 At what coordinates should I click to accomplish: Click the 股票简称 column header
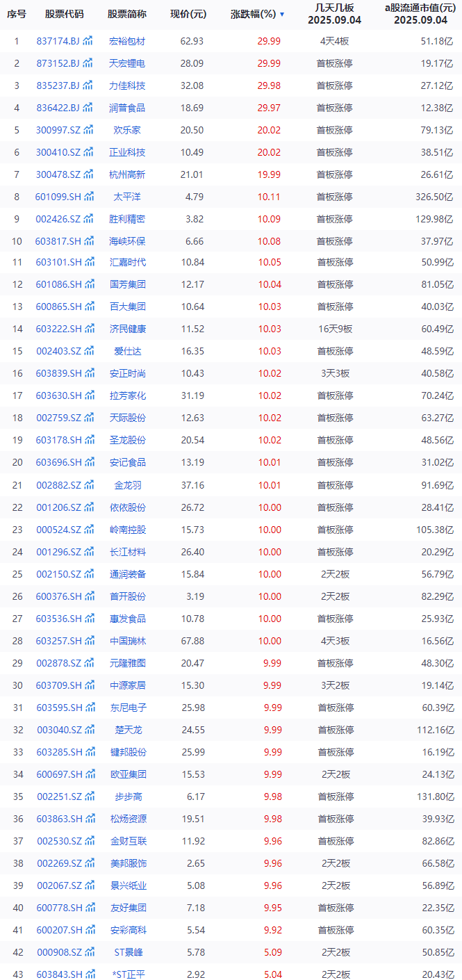pos(127,14)
